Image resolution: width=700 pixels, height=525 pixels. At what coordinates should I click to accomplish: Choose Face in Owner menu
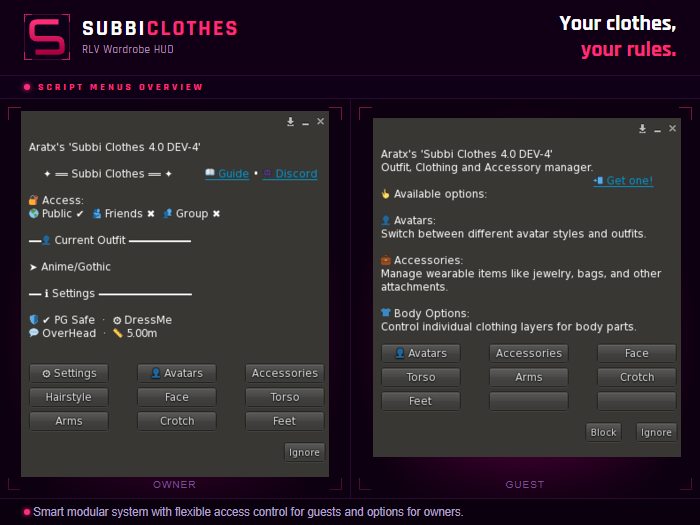pyautogui.click(x=177, y=397)
